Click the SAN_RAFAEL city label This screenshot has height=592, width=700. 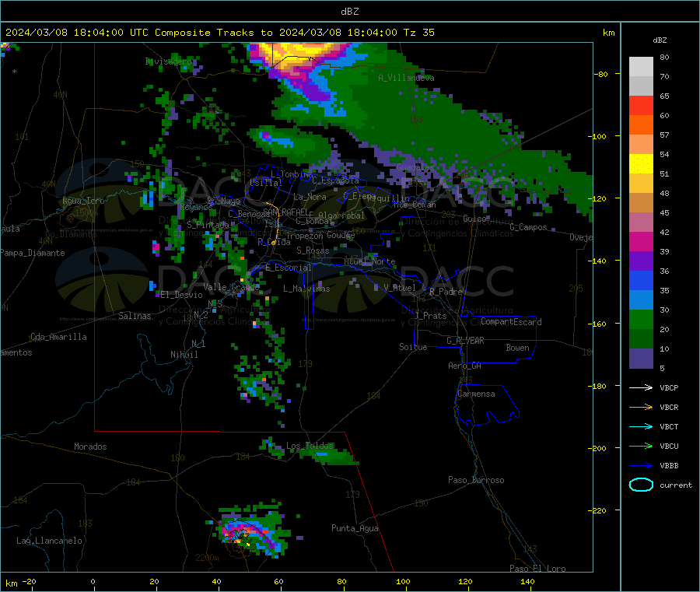pyautogui.click(x=285, y=212)
